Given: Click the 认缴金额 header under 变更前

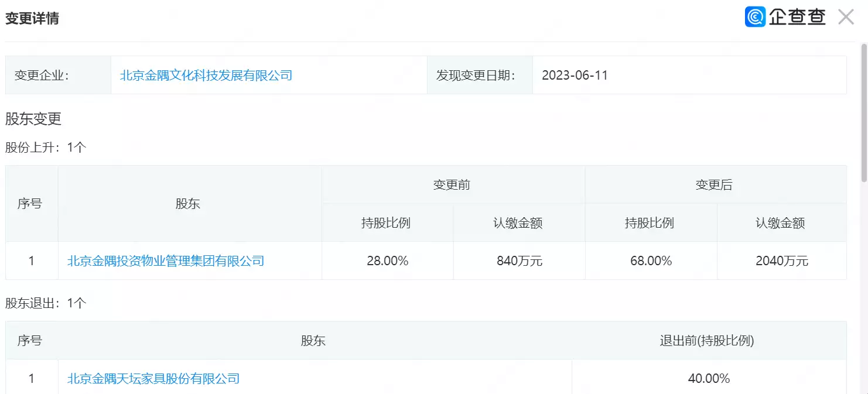Looking at the screenshot, I should click(520, 223).
